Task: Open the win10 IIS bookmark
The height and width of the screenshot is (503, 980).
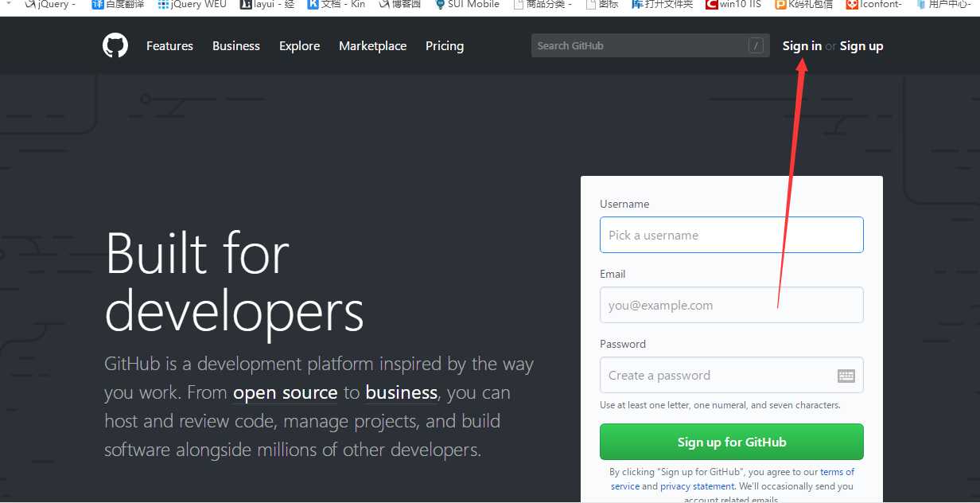Action: click(733, 4)
